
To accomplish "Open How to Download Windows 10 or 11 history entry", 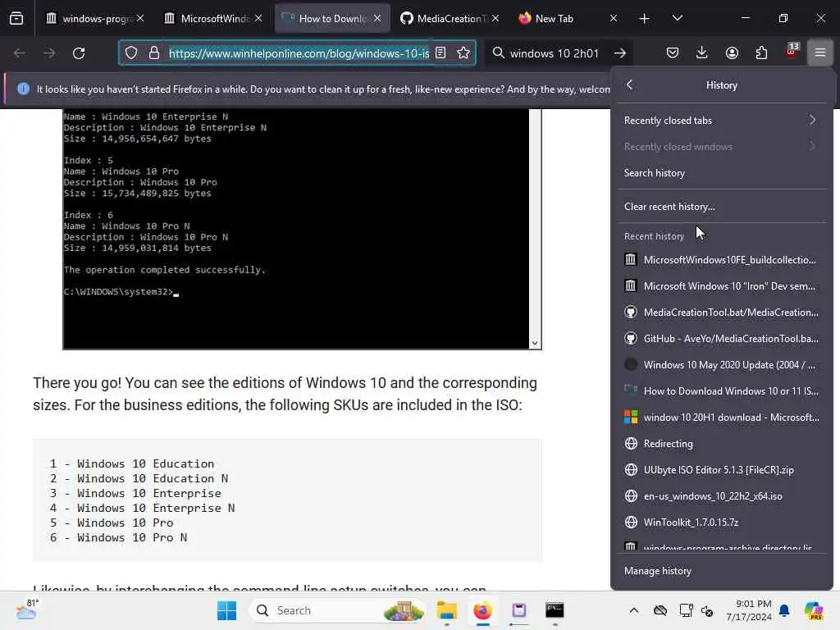I will point(721,391).
